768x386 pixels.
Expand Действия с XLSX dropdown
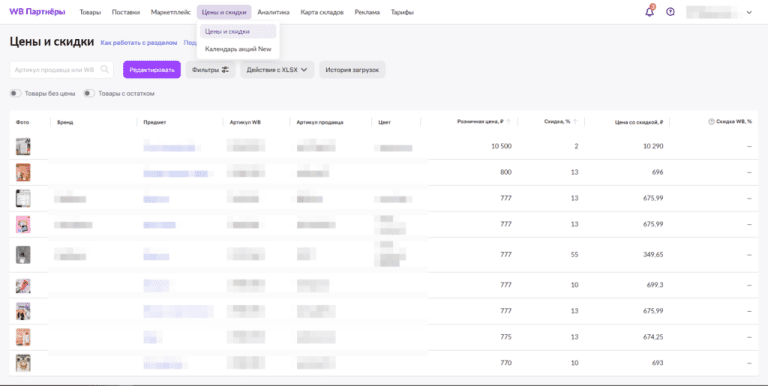(x=277, y=70)
